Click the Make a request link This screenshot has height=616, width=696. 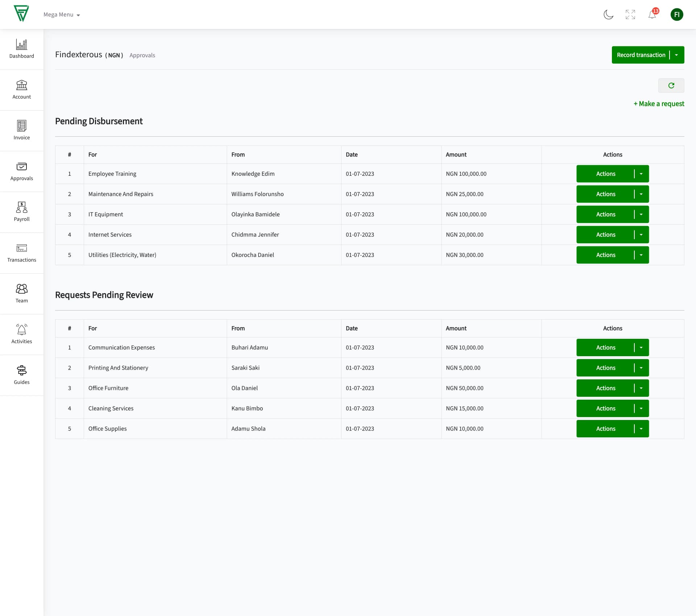coord(659,104)
